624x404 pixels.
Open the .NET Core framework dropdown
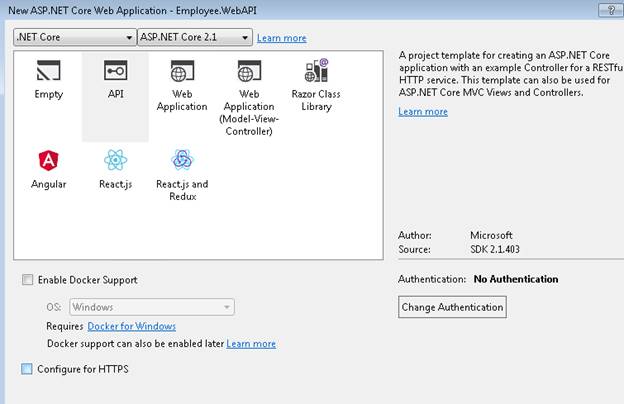pyautogui.click(x=74, y=37)
